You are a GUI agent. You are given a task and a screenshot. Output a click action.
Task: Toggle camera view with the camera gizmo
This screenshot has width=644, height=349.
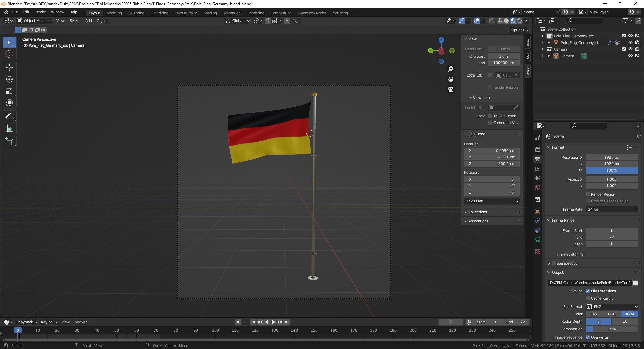tap(451, 89)
